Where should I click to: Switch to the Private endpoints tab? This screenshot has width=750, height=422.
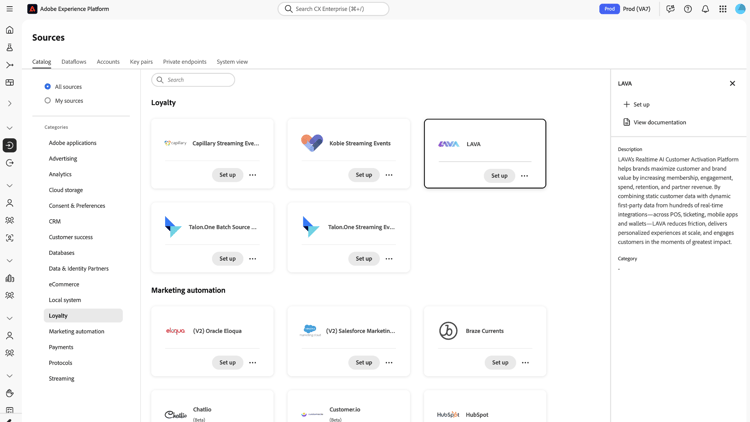(185, 62)
